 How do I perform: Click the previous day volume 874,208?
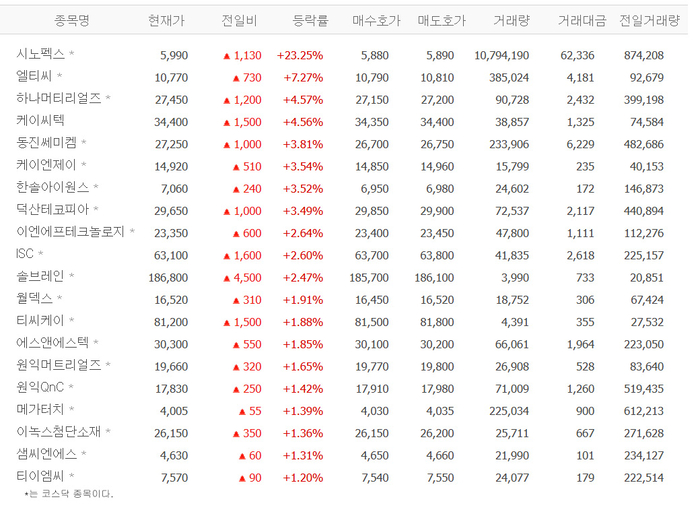click(x=644, y=55)
